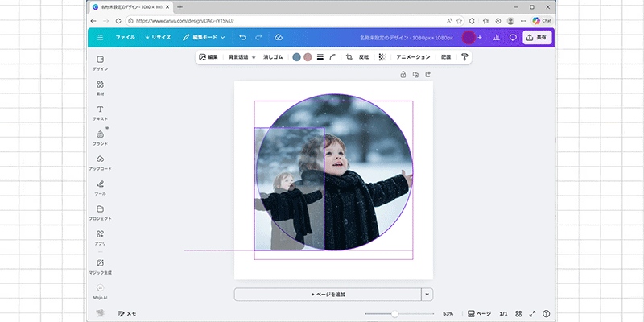Open the アプリ panel
This screenshot has height=322, width=644.
click(100, 237)
